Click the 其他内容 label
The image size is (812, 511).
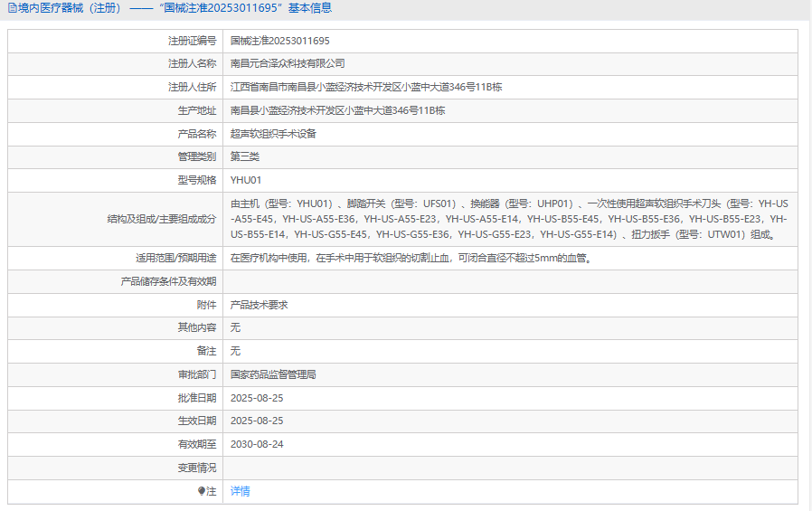point(197,327)
